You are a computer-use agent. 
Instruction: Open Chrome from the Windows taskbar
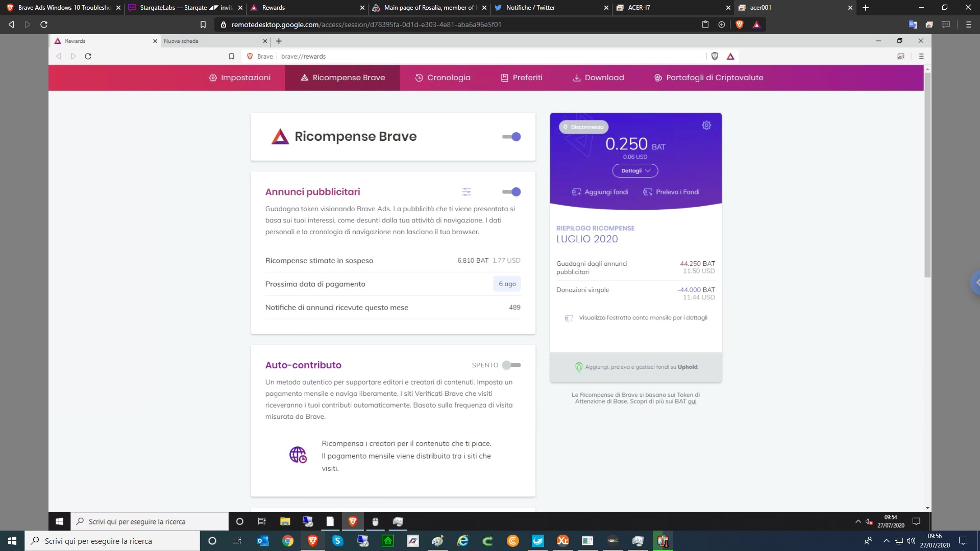tap(288, 541)
